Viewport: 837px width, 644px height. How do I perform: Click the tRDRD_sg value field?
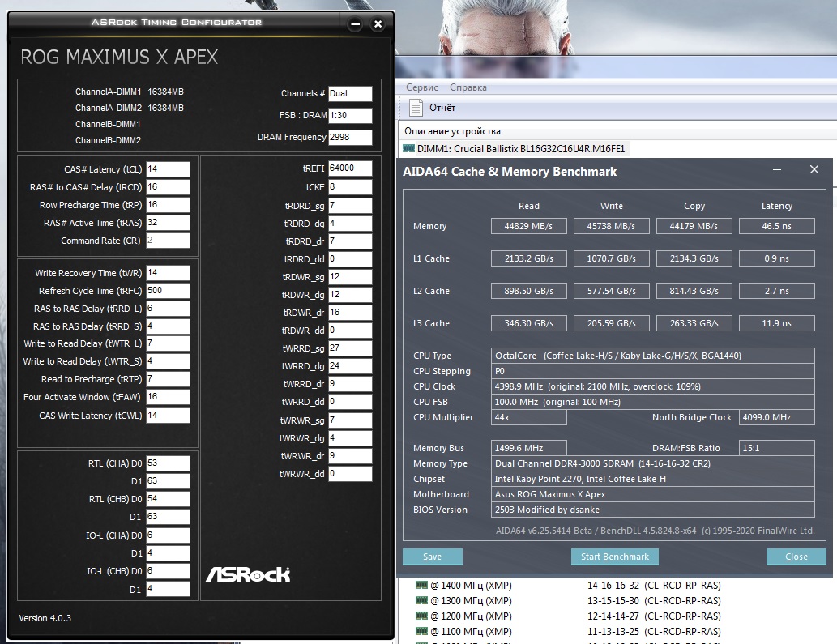[350, 206]
